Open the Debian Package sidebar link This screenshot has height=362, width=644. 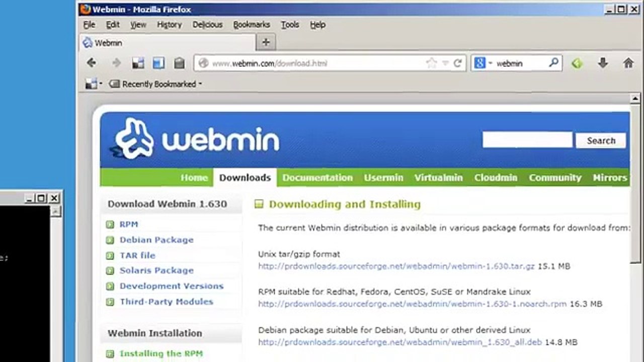(x=156, y=240)
